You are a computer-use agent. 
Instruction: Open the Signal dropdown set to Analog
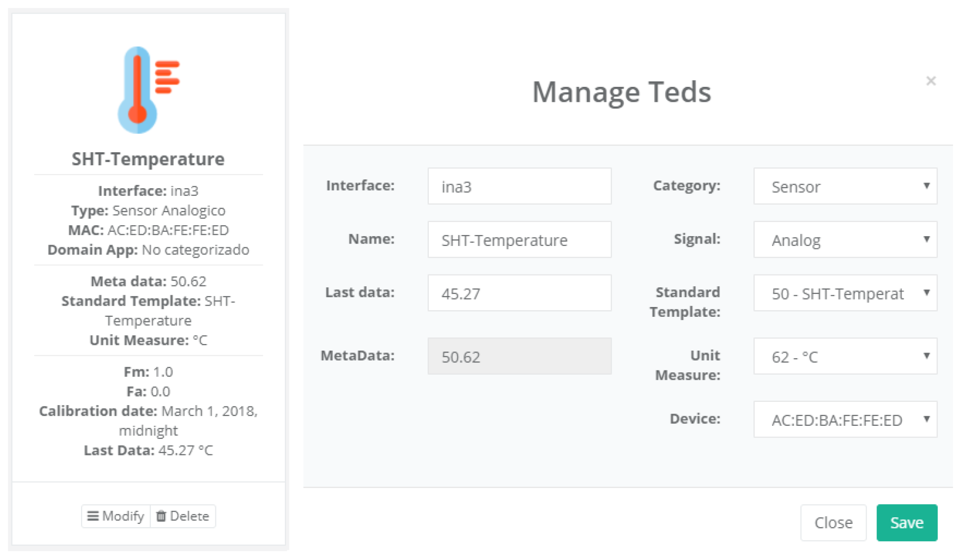(x=845, y=240)
